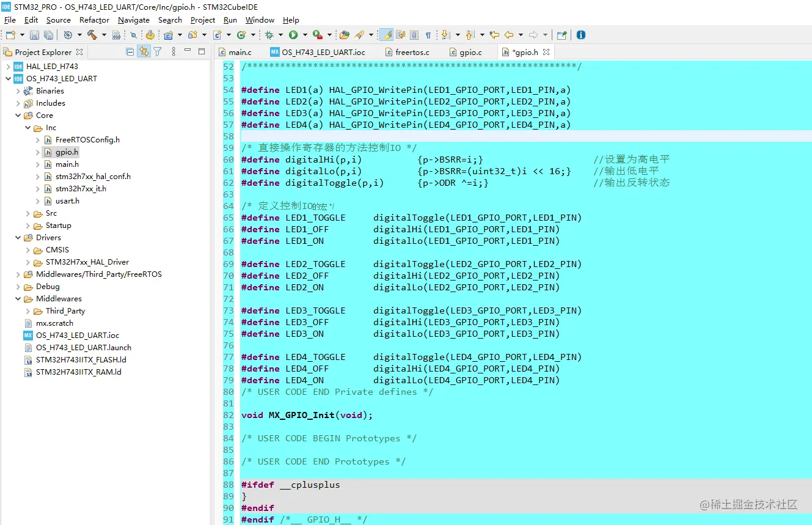Toggle Show Whitespace Characters pilcrow

click(428, 35)
